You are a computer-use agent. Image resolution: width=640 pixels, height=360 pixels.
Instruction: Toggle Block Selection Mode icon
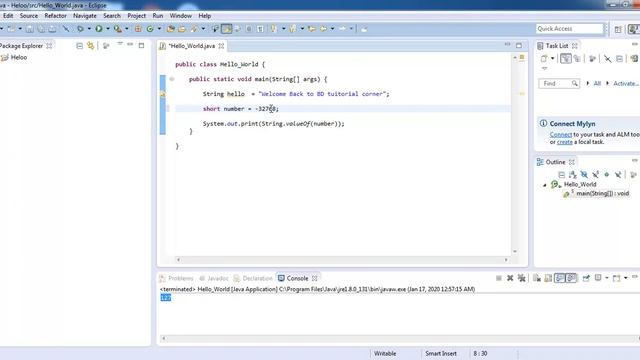249,29
